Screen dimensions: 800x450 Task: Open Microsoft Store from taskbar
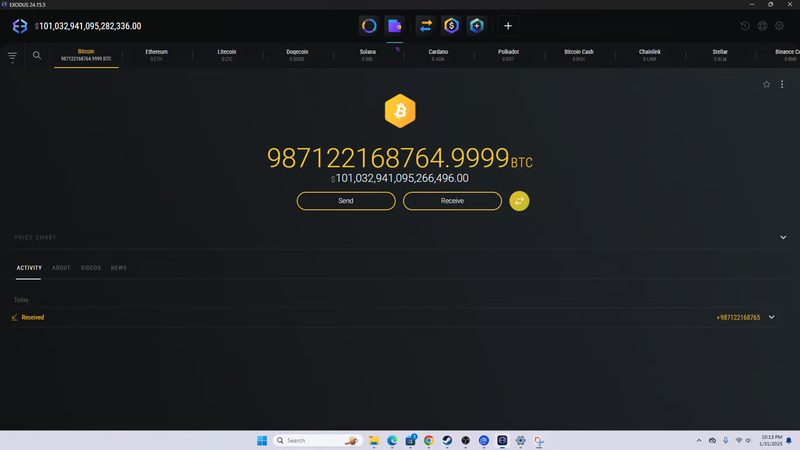[x=410, y=440]
